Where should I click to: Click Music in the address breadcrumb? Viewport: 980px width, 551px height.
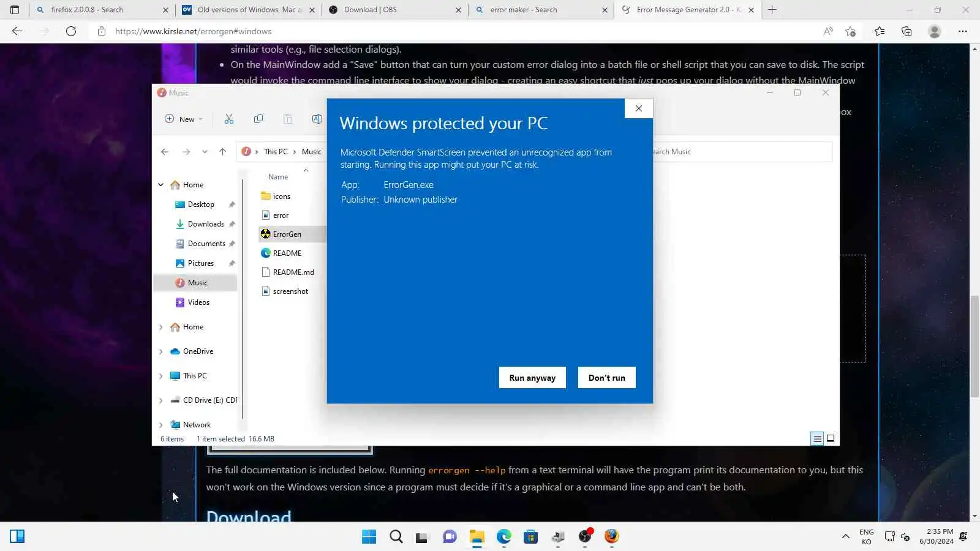tap(311, 152)
